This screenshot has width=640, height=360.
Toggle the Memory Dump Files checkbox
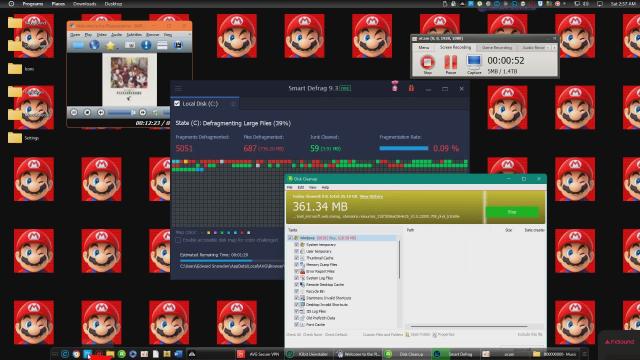coord(297,264)
